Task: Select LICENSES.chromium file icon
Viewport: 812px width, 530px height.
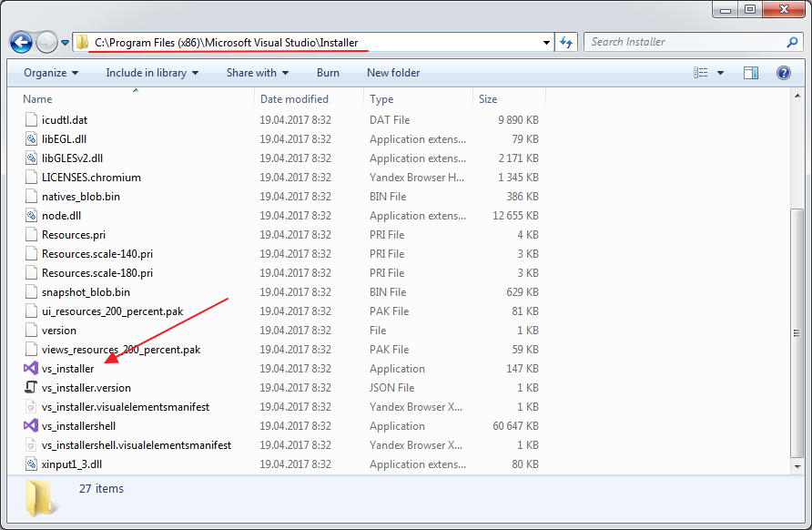Action: click(31, 178)
